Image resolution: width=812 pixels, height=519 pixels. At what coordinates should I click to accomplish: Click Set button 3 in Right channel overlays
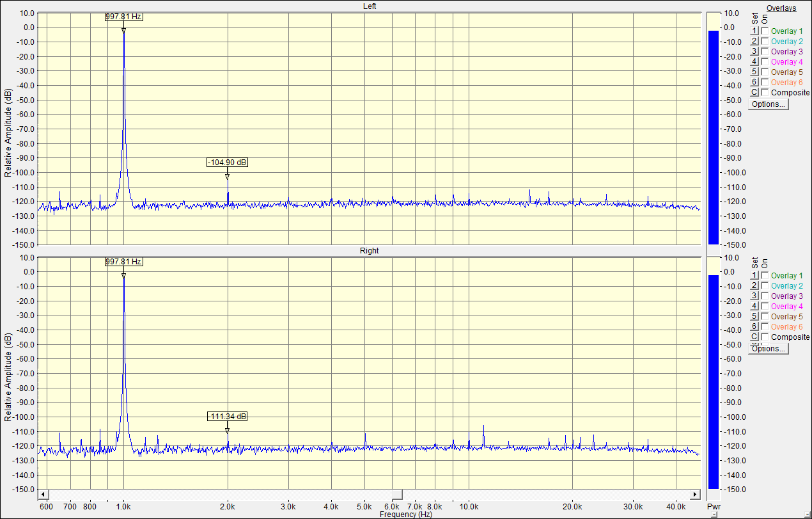pyautogui.click(x=754, y=296)
